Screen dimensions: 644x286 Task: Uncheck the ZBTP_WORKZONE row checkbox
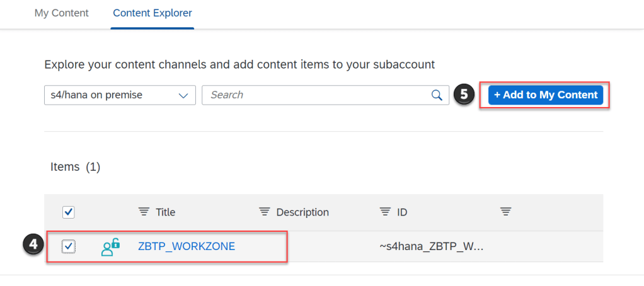click(x=69, y=247)
